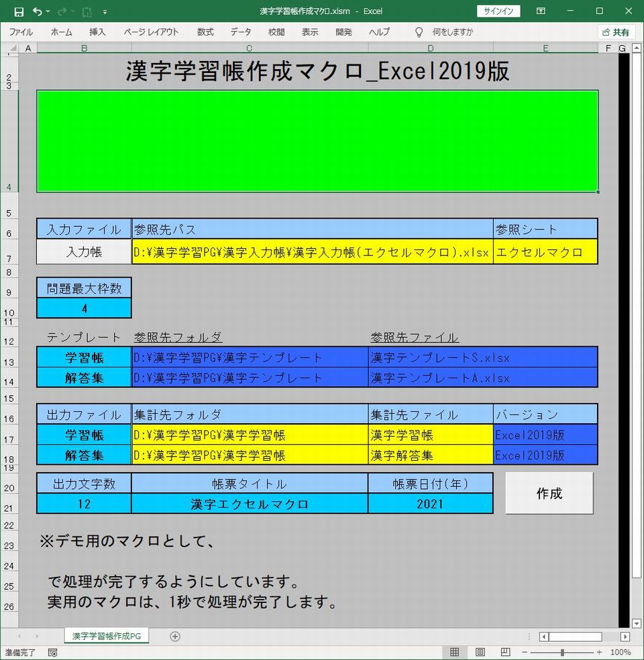Select Normal view icon in the status bar
The width and height of the screenshot is (644, 660).
[x=456, y=651]
